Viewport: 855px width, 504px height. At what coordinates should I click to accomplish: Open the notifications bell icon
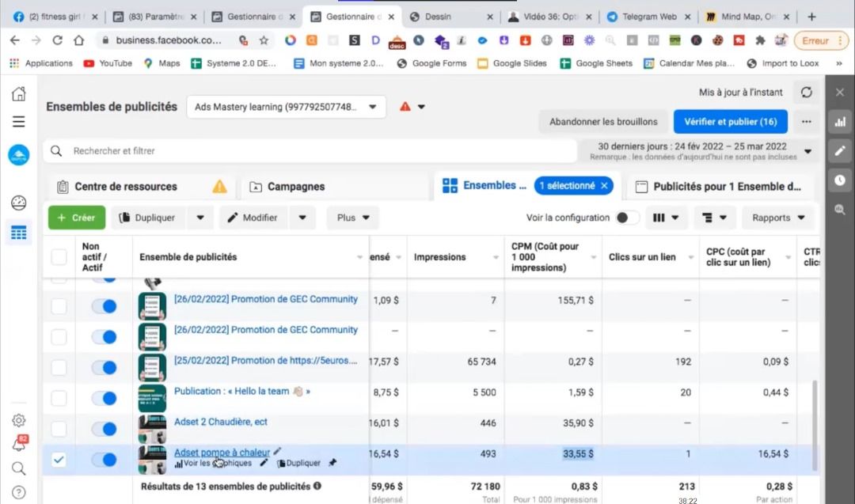click(x=18, y=445)
